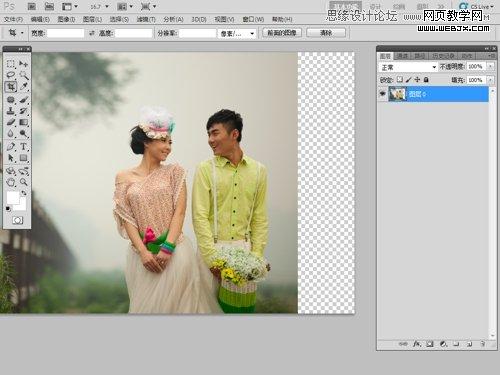The width and height of the screenshot is (500, 375).
Task: Open the opacity slider arrow next to 100%
Action: click(491, 67)
